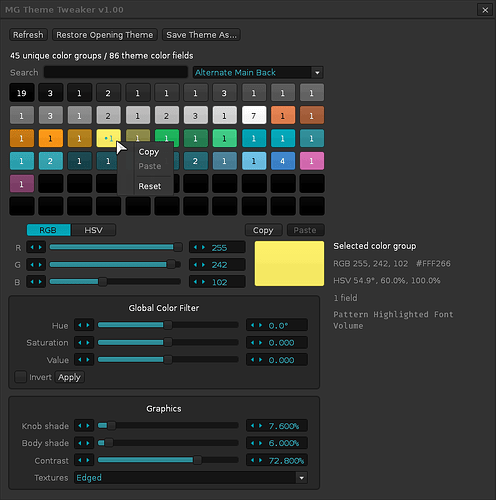The image size is (496, 500).
Task: Choose Copy in the context menu
Action: click(149, 152)
